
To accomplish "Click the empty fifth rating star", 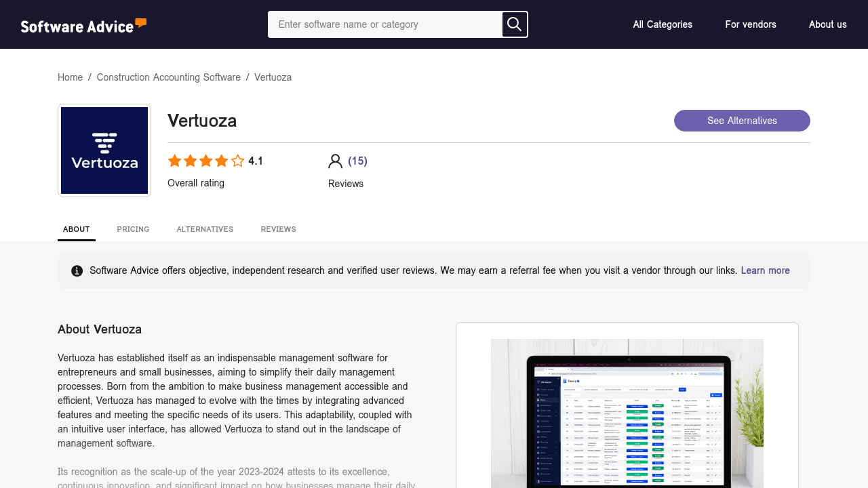I will [237, 161].
